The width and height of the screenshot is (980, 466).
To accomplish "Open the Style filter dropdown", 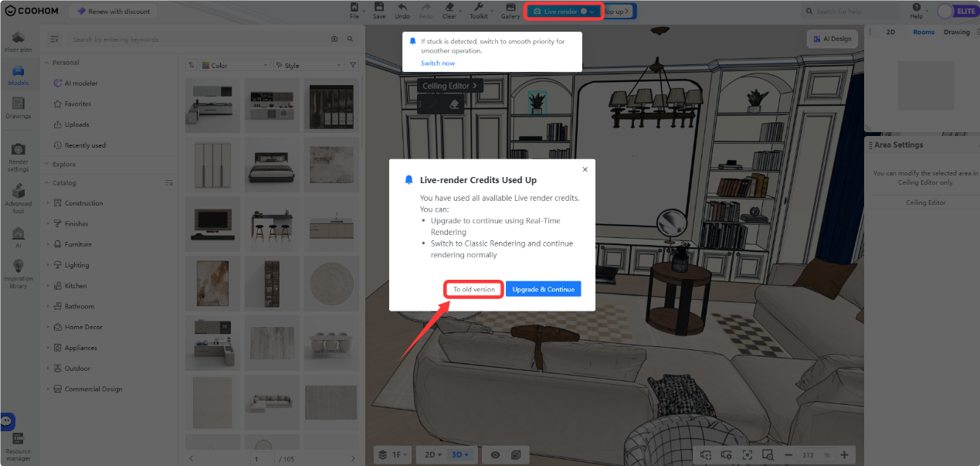I will [x=307, y=66].
